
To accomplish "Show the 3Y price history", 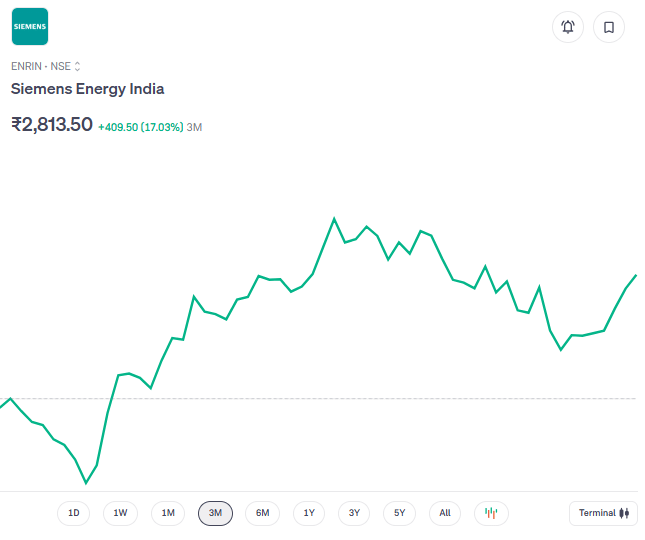I will click(x=354, y=513).
